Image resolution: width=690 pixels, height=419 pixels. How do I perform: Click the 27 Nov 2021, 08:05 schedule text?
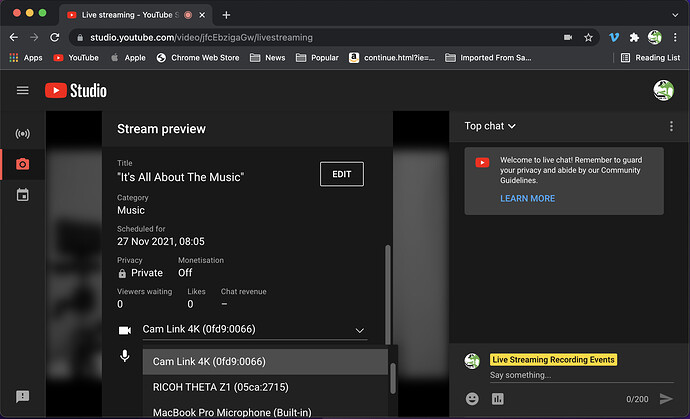pos(161,242)
